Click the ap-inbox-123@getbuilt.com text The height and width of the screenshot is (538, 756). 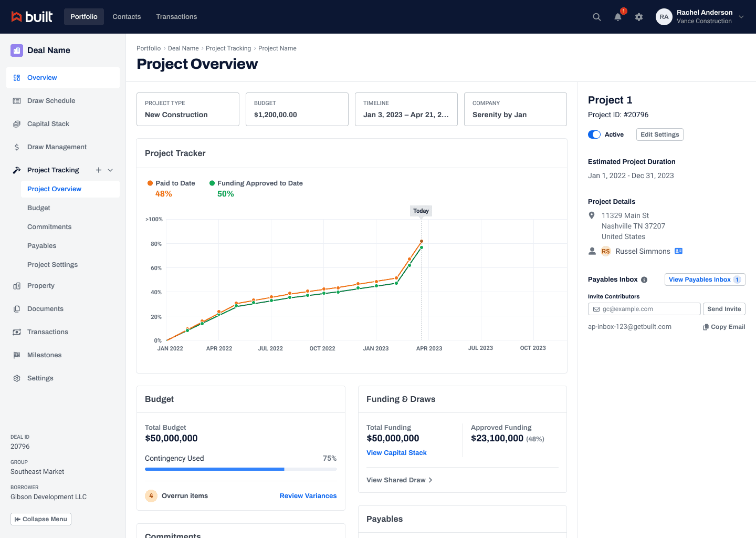point(629,327)
